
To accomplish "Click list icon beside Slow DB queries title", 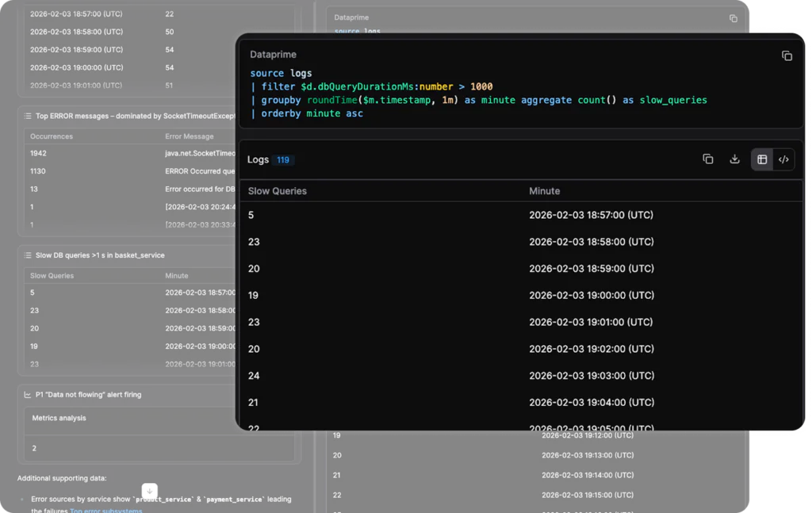I will 28,256.
